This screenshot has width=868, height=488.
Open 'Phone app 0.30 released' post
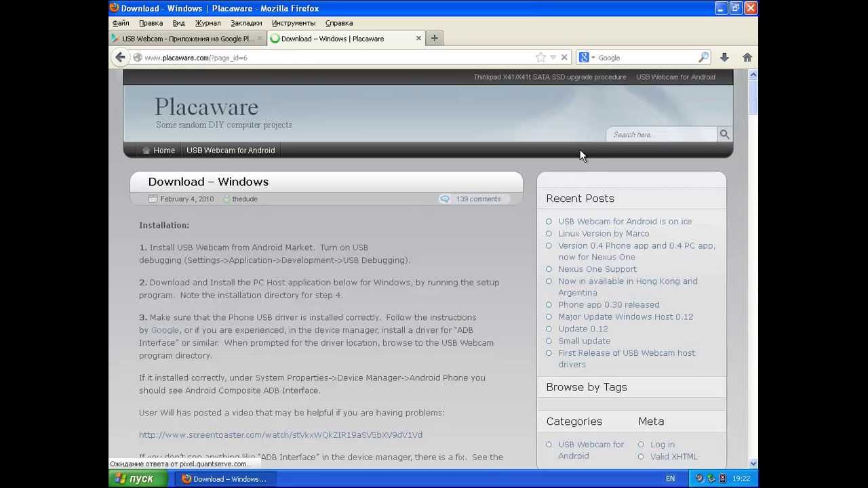(x=609, y=305)
